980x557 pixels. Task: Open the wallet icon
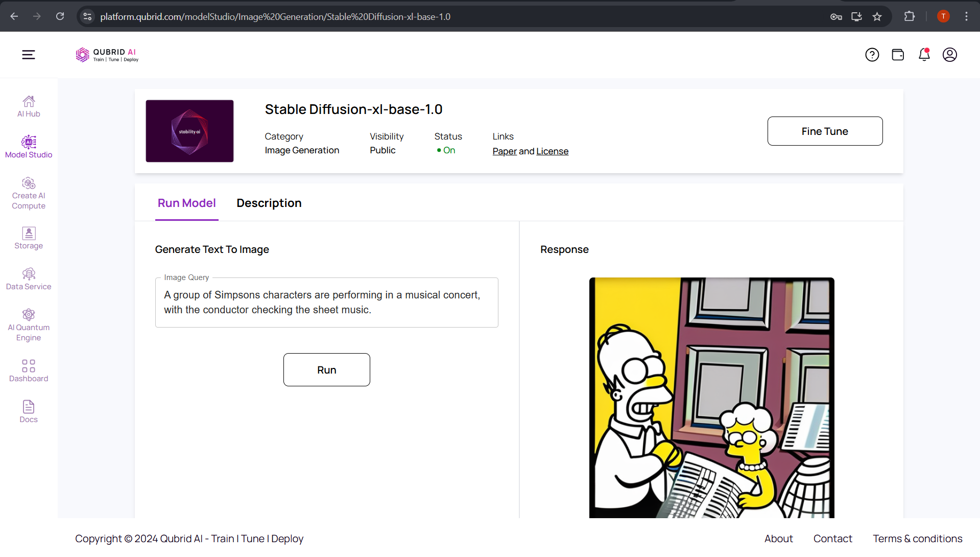(x=898, y=55)
